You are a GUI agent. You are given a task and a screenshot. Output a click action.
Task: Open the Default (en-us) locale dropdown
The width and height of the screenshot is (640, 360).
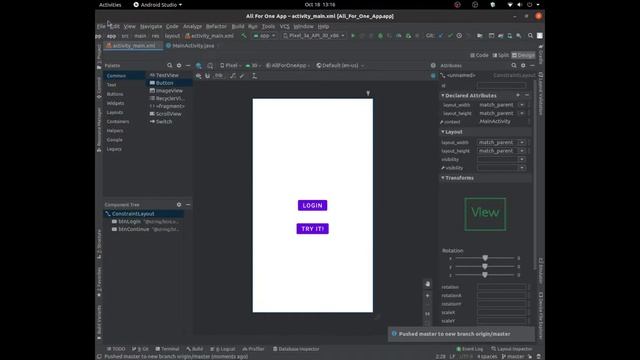coord(340,66)
